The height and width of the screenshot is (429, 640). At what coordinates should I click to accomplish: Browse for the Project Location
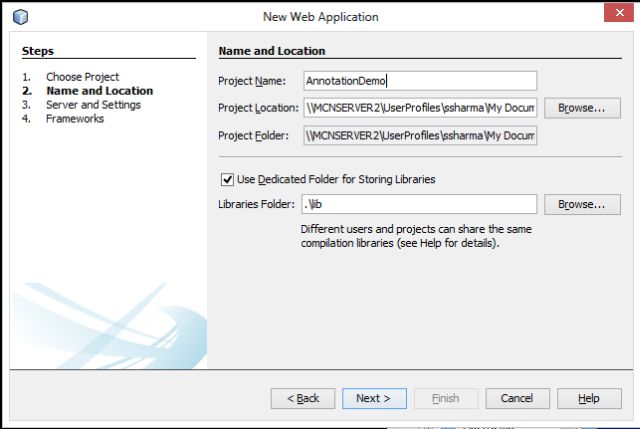point(582,108)
